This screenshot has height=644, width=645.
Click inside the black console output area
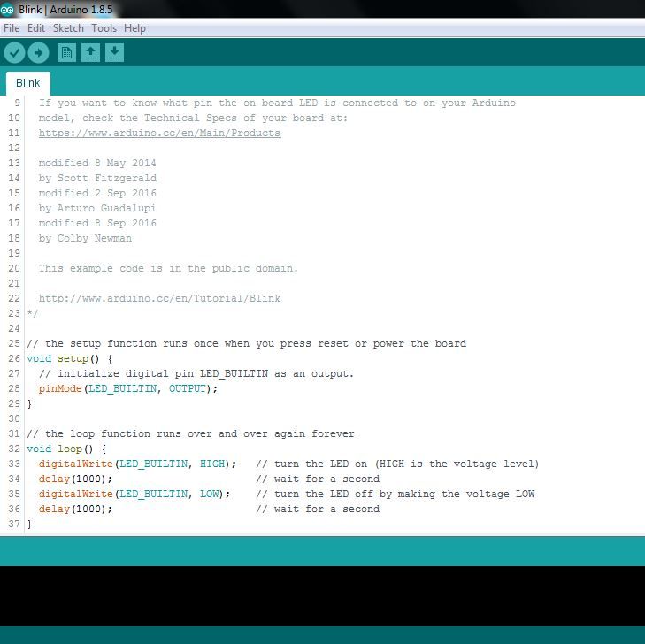click(322, 596)
